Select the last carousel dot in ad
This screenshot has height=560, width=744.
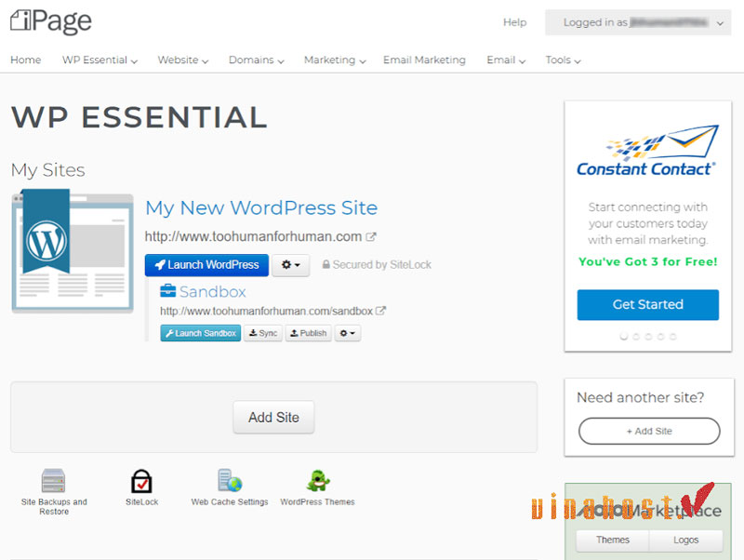coord(672,337)
